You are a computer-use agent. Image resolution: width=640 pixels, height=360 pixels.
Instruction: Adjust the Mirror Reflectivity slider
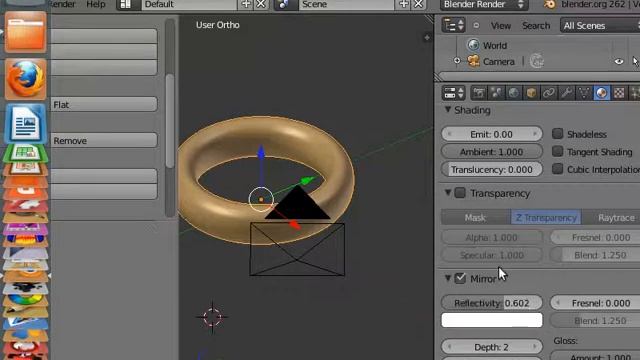(492, 303)
